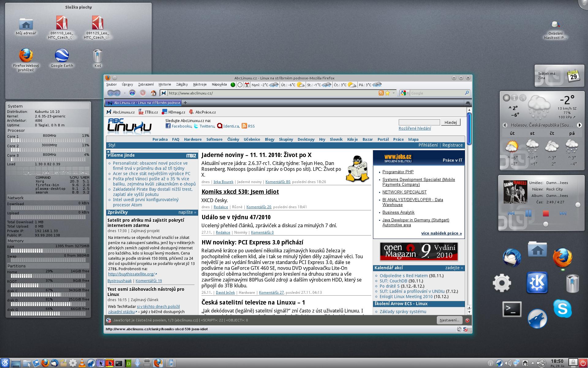The height and width of the screenshot is (368, 588).
Task: Go to the Firefox home page icon
Action: click(x=153, y=93)
